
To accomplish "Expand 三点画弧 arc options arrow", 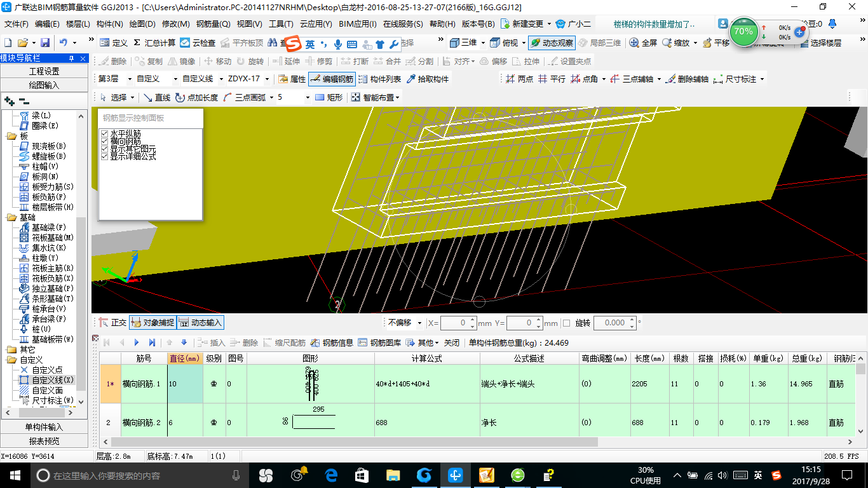I will 271,97.
